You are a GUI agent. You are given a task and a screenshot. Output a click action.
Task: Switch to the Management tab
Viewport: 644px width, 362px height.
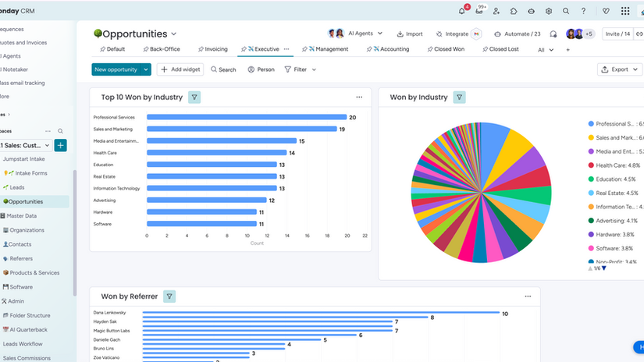click(326, 49)
